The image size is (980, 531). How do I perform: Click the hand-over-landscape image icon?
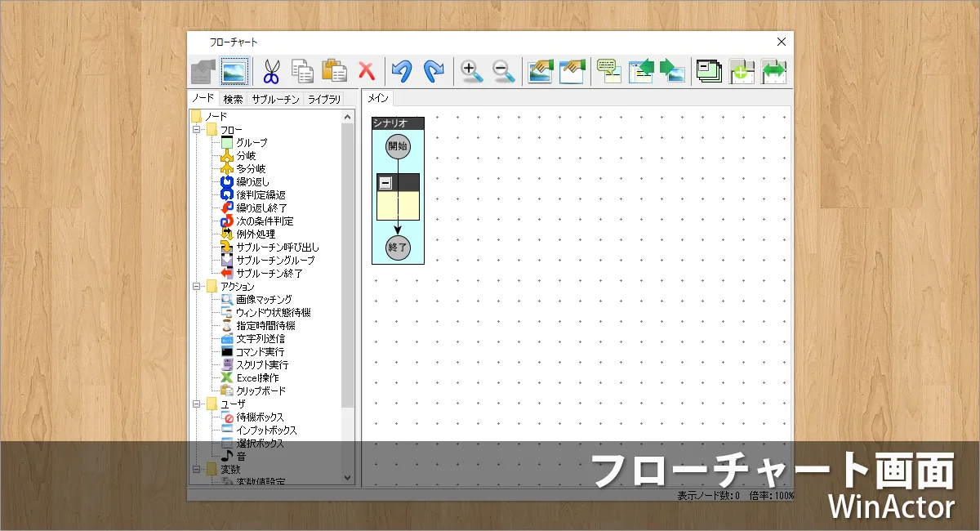[x=541, y=71]
